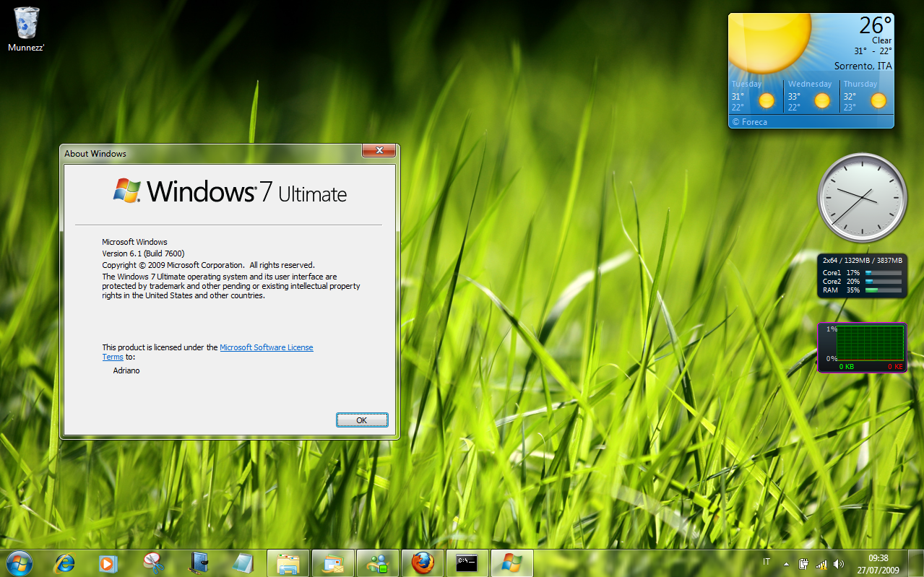The width and height of the screenshot is (924, 577).
Task: Click the Copyright © 2009 Microsoft Corporation line
Action: tap(208, 265)
